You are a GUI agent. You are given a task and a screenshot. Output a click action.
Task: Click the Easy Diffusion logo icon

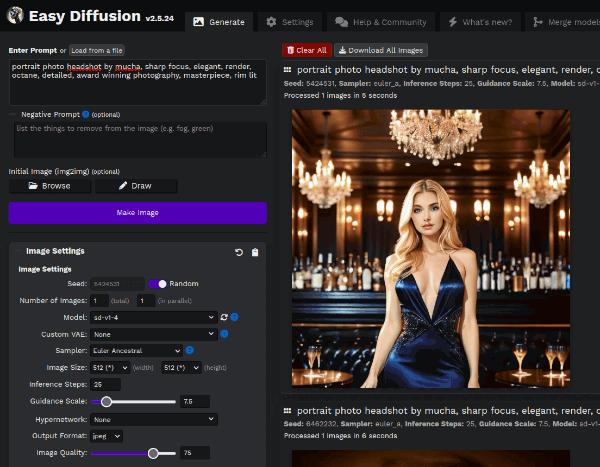(x=15, y=15)
